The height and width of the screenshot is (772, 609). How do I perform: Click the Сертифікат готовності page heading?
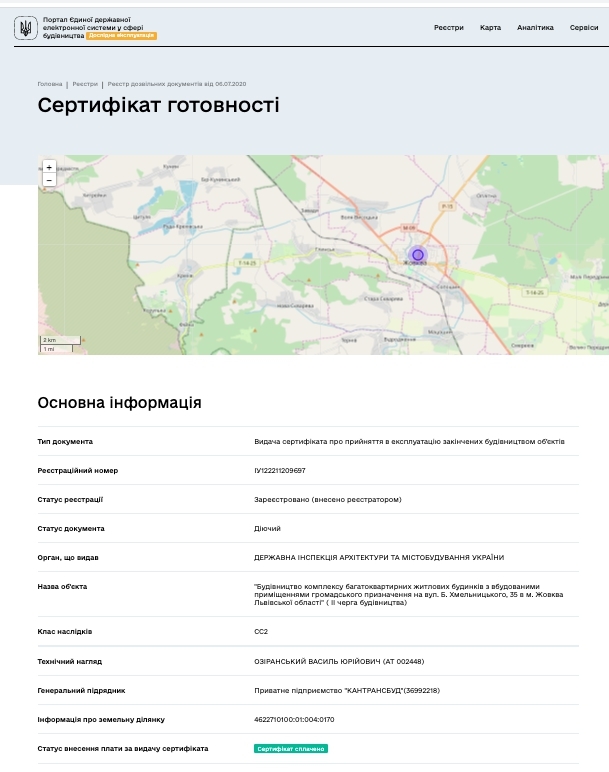coord(159,105)
